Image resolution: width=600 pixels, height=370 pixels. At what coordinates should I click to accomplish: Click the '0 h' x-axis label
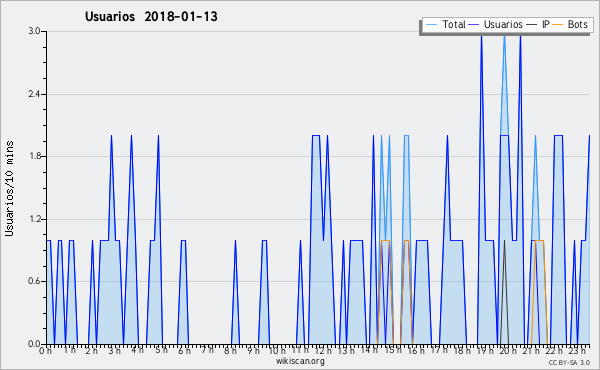(46, 351)
